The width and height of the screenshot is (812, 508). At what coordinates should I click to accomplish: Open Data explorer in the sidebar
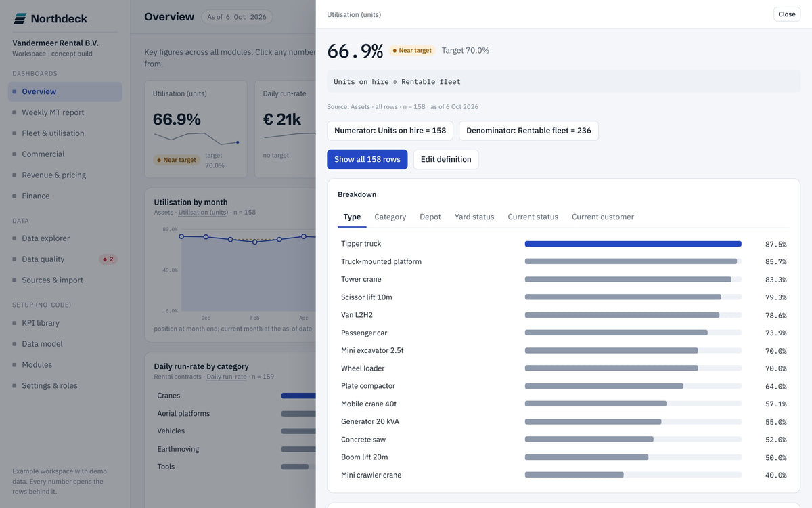[65, 238]
